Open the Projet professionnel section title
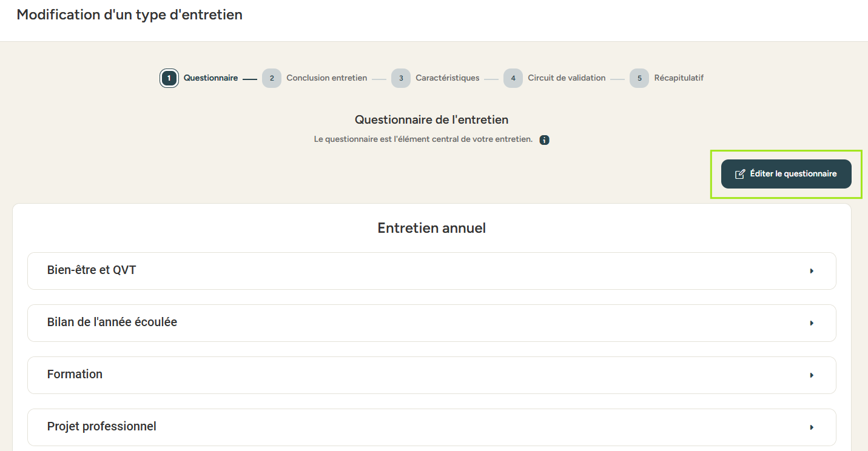Screen dimensions: 868x451 (102, 427)
